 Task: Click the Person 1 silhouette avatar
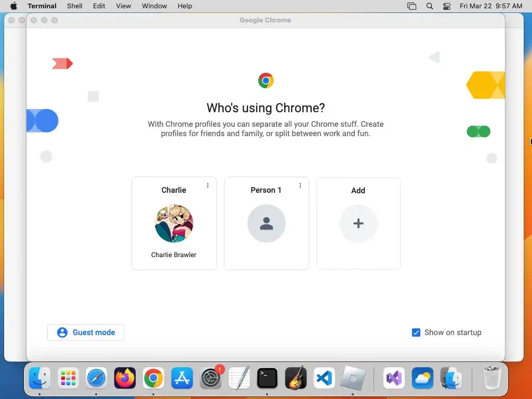pos(267,223)
